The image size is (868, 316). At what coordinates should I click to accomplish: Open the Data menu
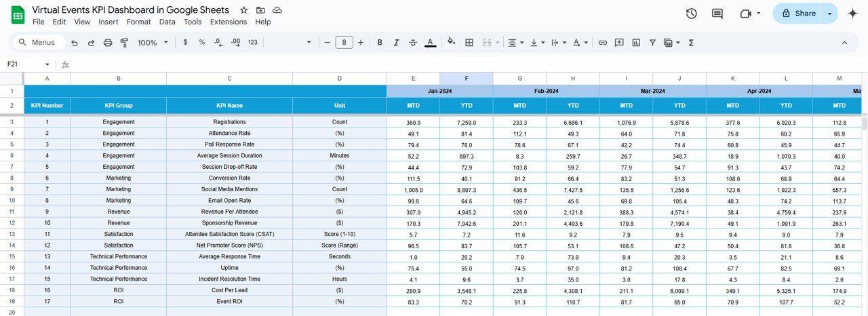tap(167, 22)
